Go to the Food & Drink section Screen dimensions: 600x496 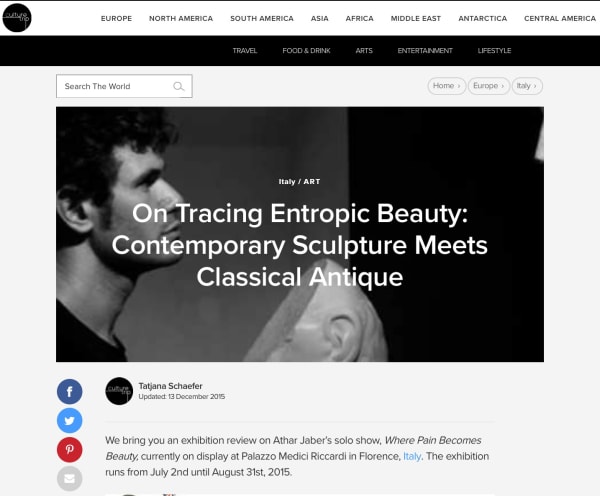306,51
